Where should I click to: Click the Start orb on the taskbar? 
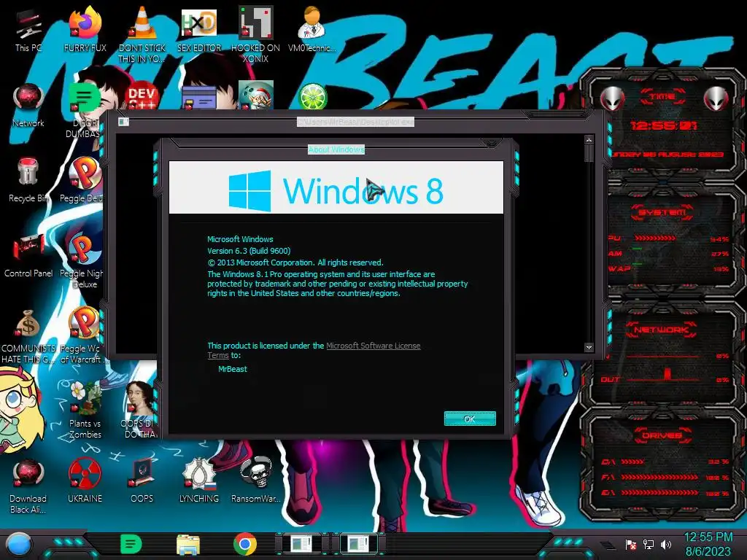(18, 545)
